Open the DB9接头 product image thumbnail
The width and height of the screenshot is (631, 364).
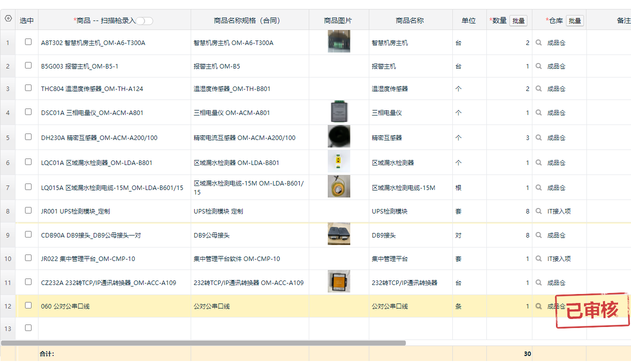point(339,234)
